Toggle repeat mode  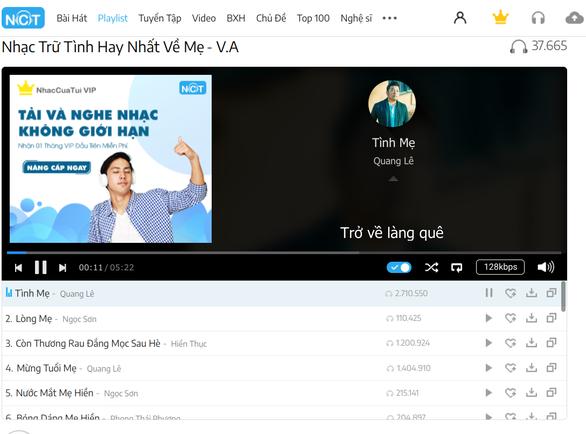pyautogui.click(x=456, y=267)
